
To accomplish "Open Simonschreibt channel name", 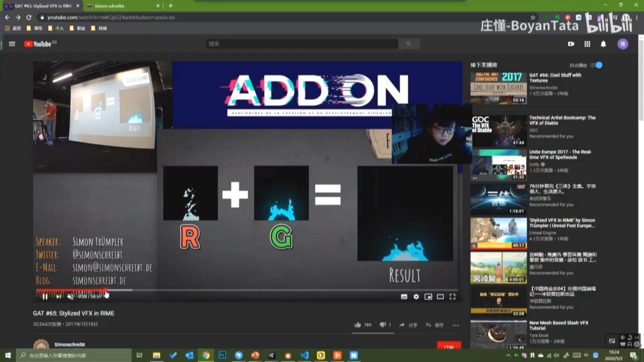I will (x=70, y=344).
